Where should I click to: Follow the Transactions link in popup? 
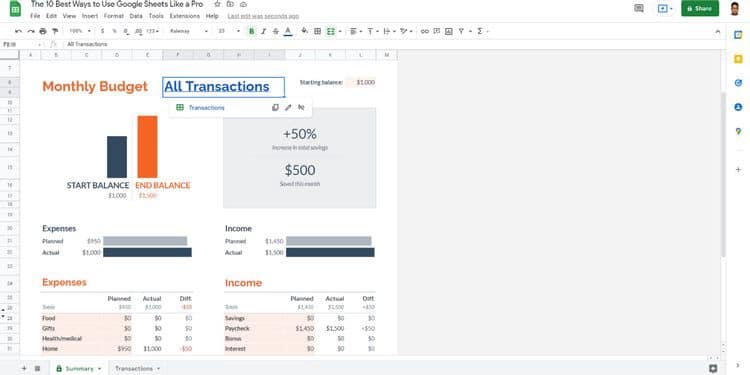pyautogui.click(x=206, y=108)
